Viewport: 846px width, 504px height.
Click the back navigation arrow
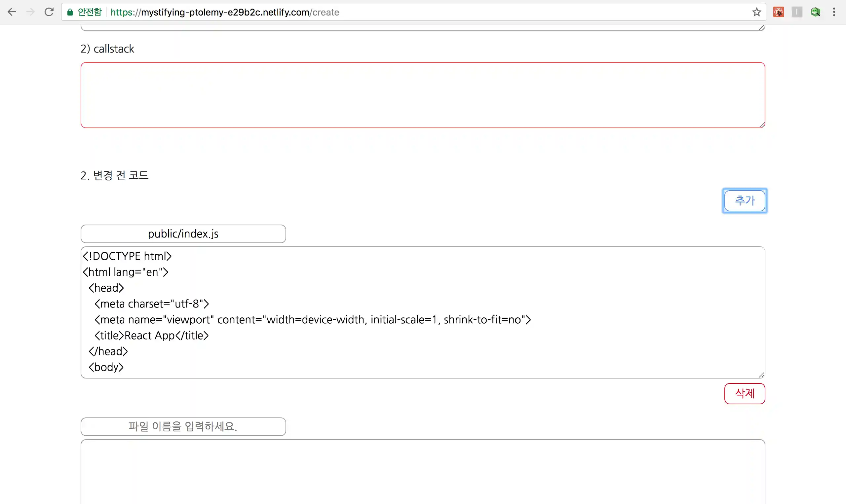tap(12, 12)
